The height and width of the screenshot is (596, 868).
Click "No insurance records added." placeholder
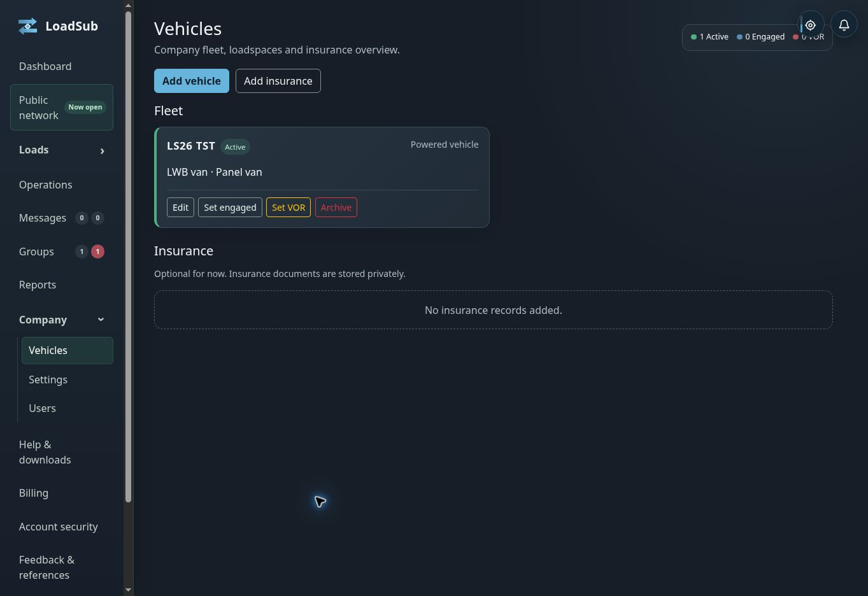pos(494,310)
